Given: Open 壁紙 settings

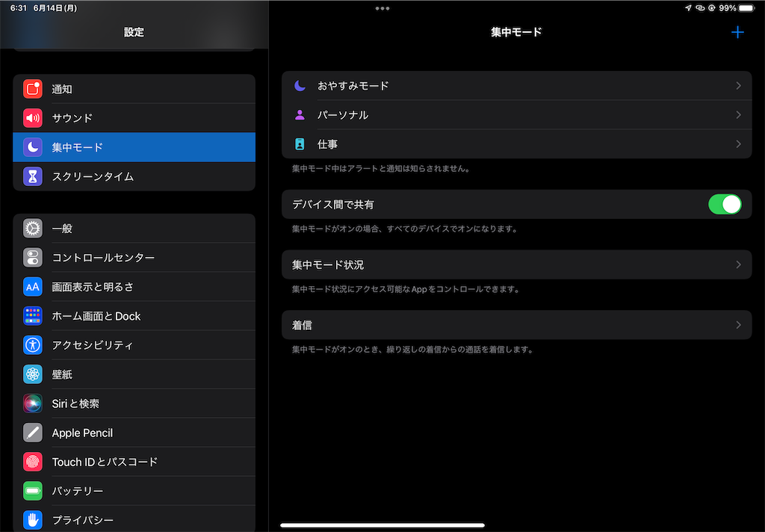Looking at the screenshot, I should [134, 374].
